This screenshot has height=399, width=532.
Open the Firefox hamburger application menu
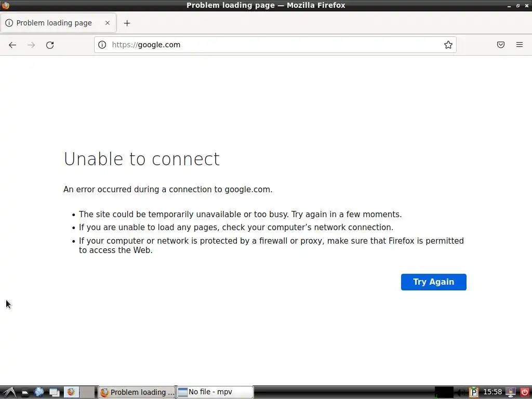tap(520, 45)
